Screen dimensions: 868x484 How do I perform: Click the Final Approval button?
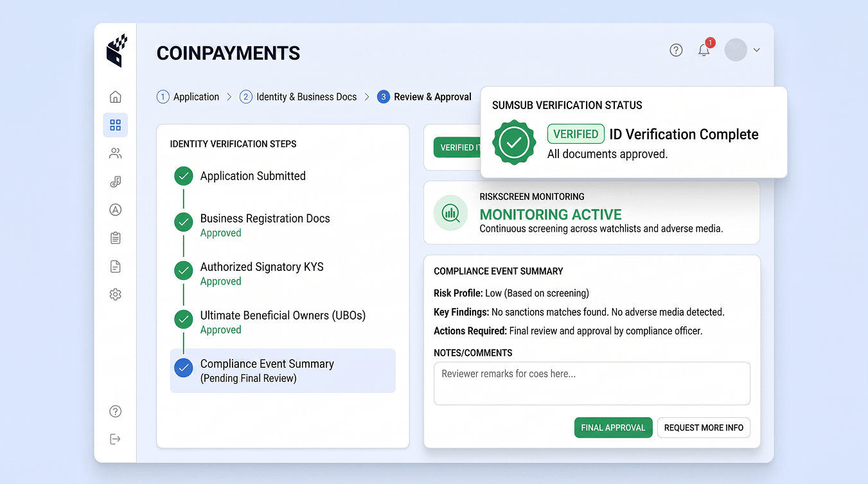pyautogui.click(x=614, y=428)
